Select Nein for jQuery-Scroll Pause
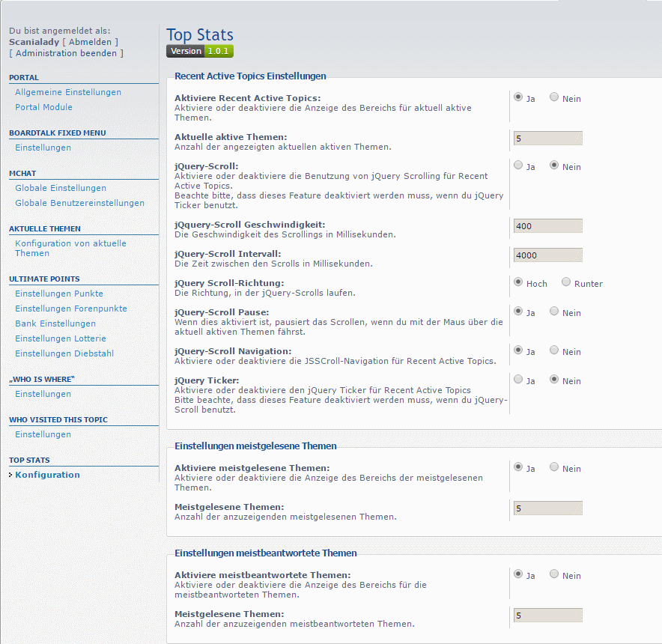Screen dimensions: 662x644 tap(554, 311)
